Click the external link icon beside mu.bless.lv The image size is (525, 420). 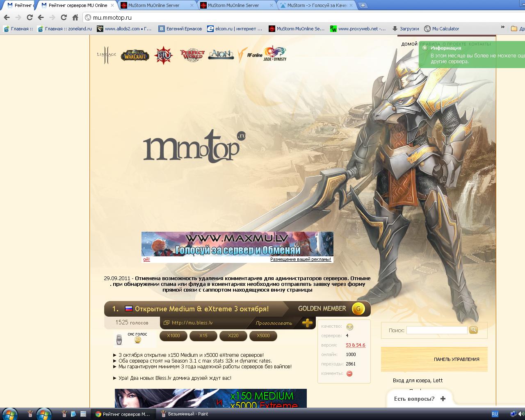pos(167,323)
